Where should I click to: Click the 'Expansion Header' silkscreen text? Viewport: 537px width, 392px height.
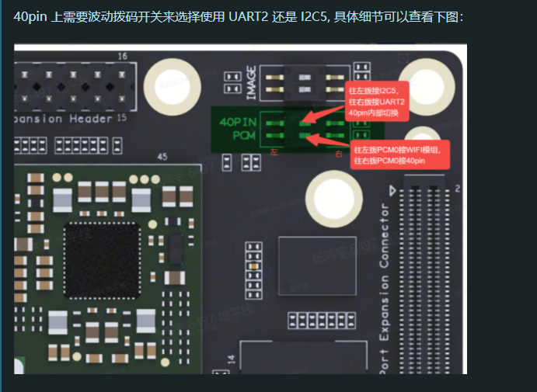click(64, 119)
